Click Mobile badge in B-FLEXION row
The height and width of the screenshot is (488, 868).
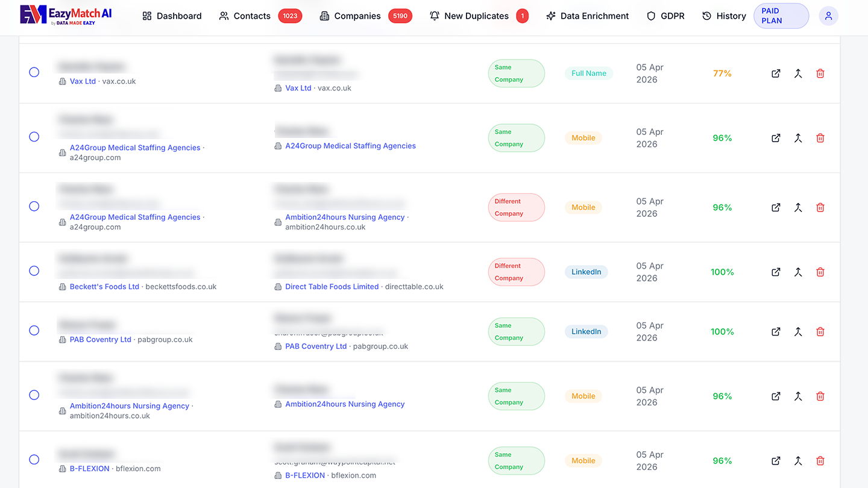(583, 461)
